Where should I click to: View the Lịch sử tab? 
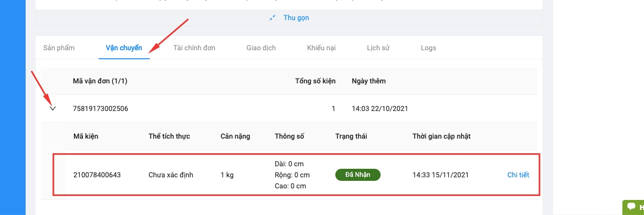pyautogui.click(x=378, y=48)
